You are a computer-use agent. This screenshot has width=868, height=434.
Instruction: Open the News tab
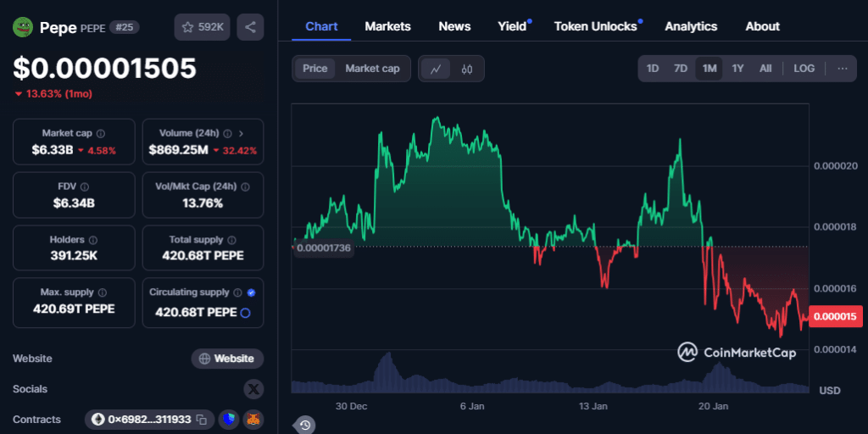click(x=454, y=26)
